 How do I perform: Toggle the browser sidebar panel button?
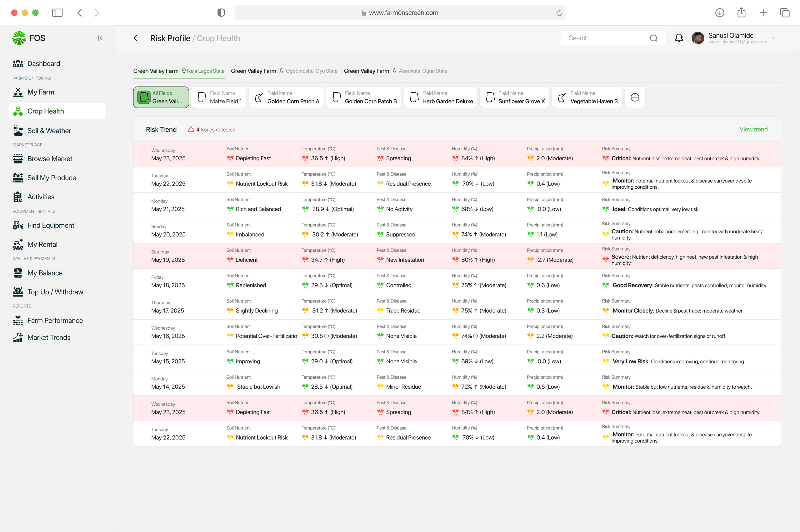[57, 12]
